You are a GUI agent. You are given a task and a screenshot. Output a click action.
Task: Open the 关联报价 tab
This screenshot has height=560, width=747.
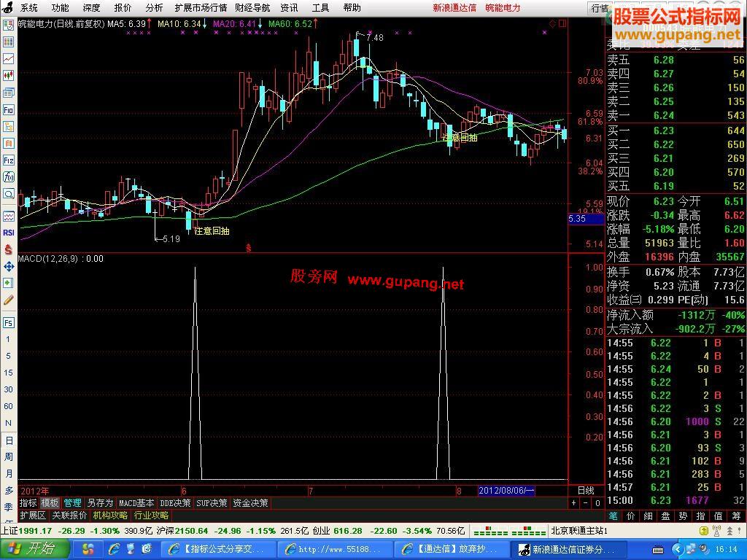[x=69, y=516]
